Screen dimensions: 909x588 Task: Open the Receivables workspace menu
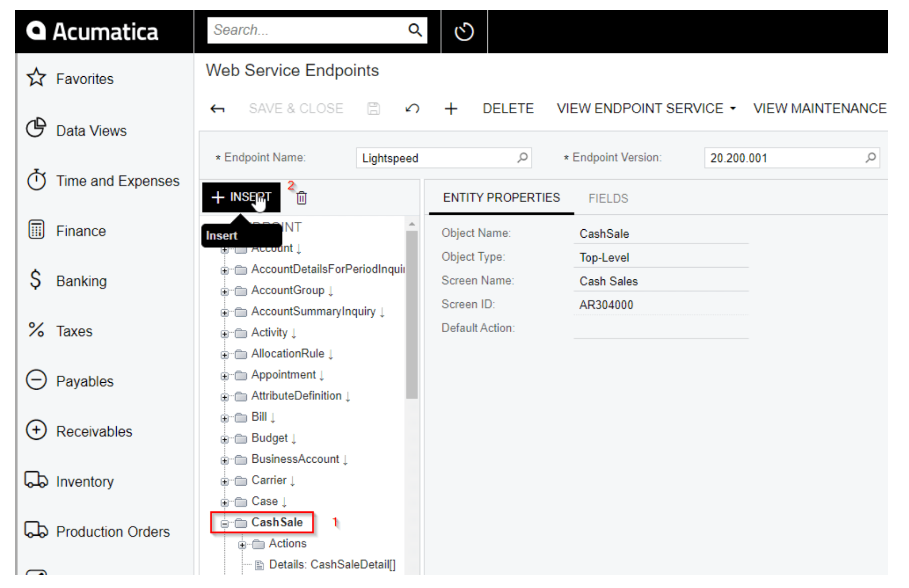click(x=94, y=431)
